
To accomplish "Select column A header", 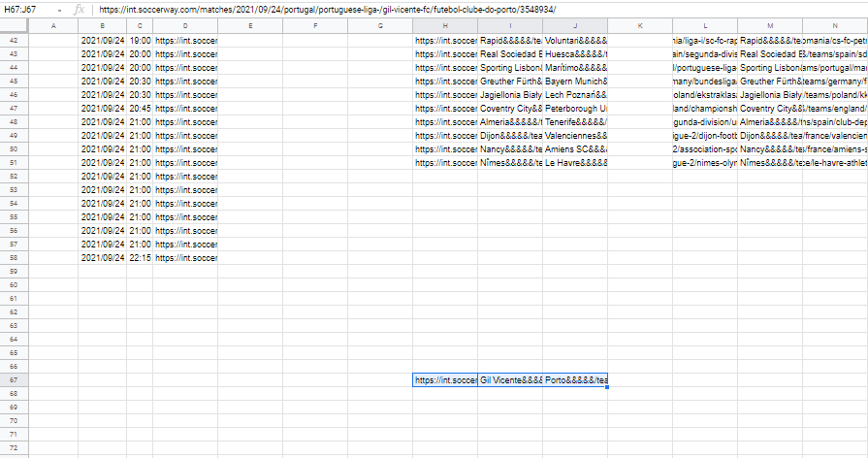I will point(53,25).
